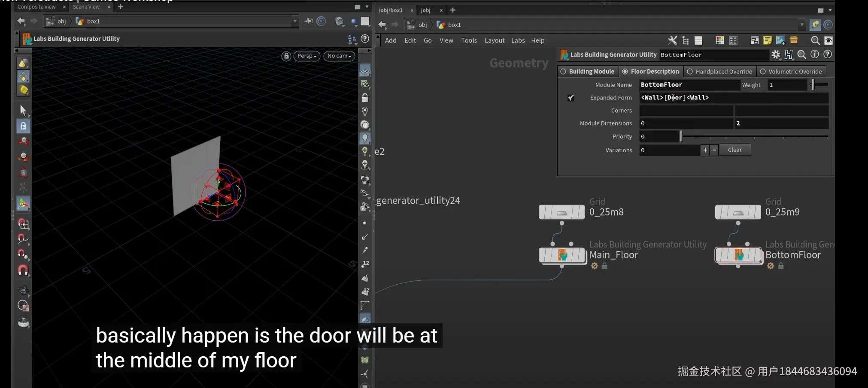Activate the large red magnet snapping tool
This screenshot has width=868, height=388.
(23, 271)
